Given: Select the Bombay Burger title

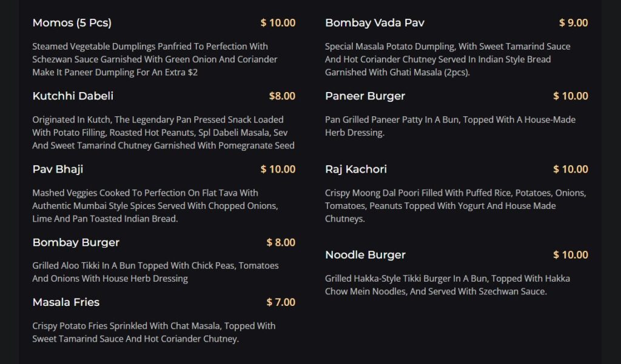Looking at the screenshot, I should click(76, 242).
